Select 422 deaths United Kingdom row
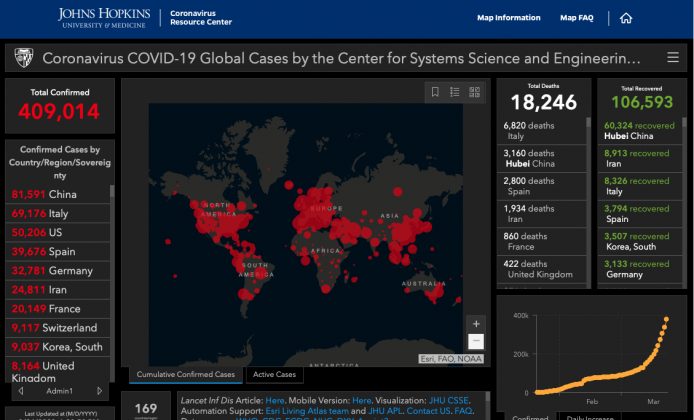694x420 pixels. point(542,269)
